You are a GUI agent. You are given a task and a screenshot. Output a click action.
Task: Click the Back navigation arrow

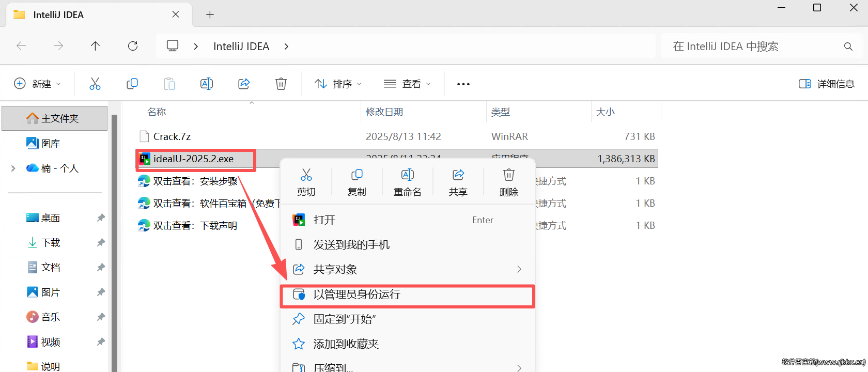pos(21,46)
